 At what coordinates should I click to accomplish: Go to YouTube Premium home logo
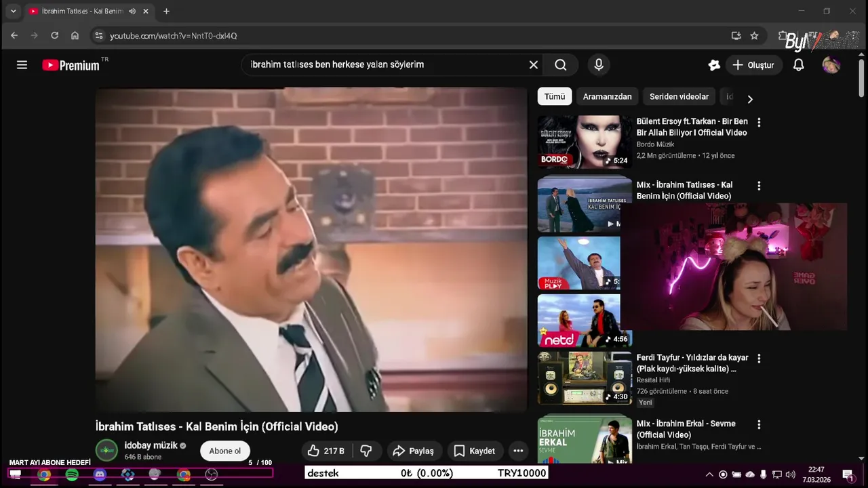click(x=71, y=65)
